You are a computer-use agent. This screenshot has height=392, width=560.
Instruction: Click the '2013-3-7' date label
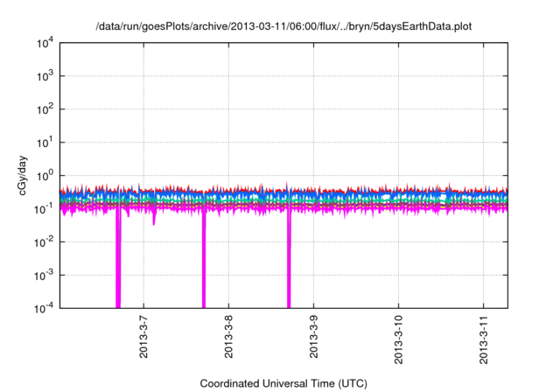click(143, 337)
